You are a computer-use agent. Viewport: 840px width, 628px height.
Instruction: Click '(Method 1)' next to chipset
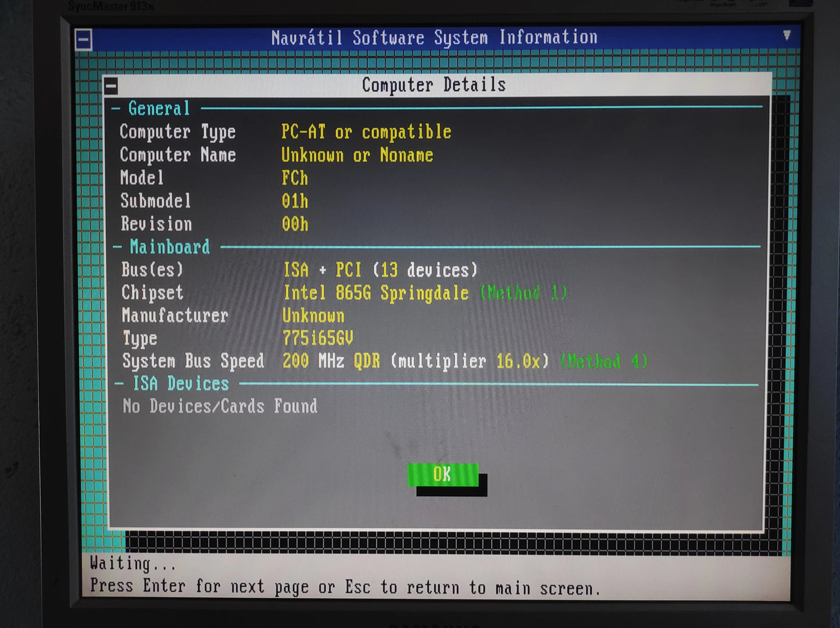click(523, 292)
